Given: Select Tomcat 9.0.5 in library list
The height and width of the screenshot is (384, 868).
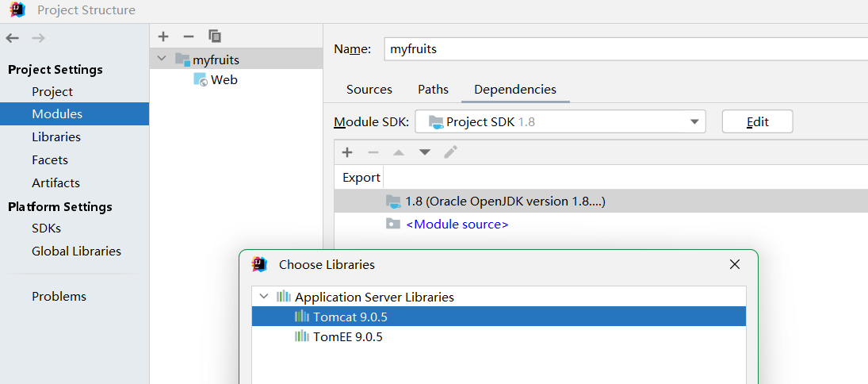Looking at the screenshot, I should coord(499,317).
